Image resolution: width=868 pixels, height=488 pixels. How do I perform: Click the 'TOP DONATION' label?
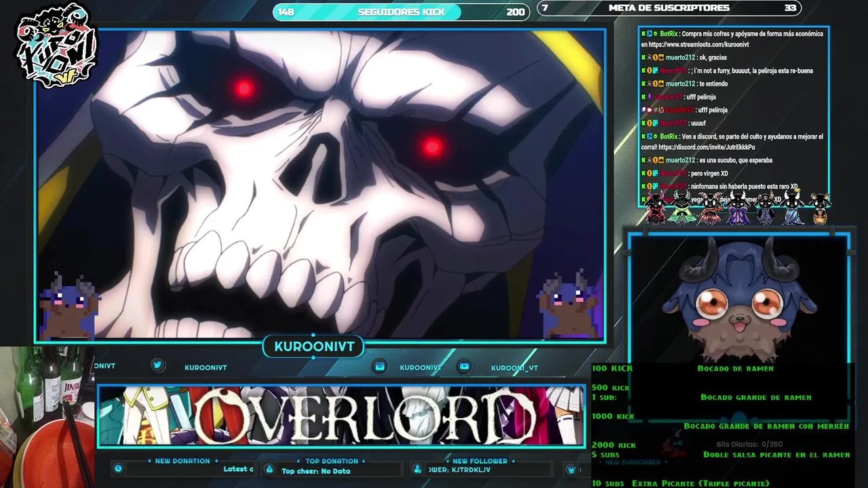(332, 461)
